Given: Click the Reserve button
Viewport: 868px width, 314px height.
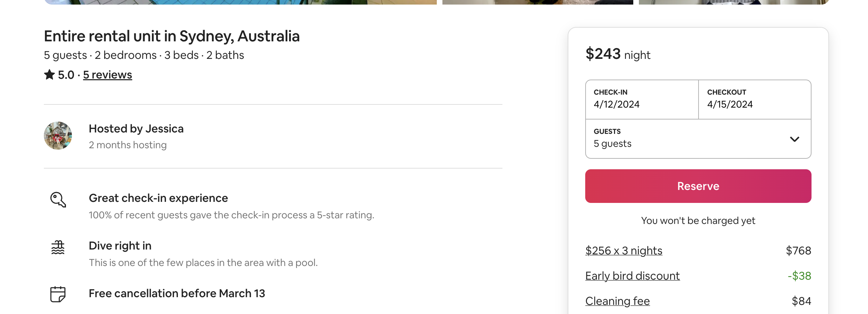Looking at the screenshot, I should 698,186.
